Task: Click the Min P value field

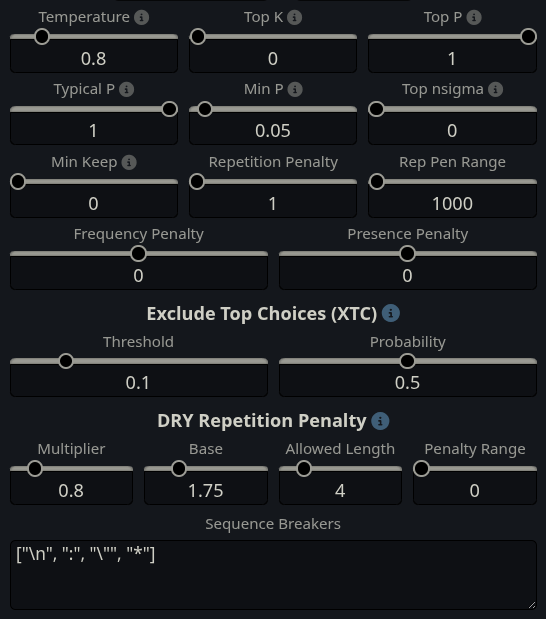Action: [273, 131]
